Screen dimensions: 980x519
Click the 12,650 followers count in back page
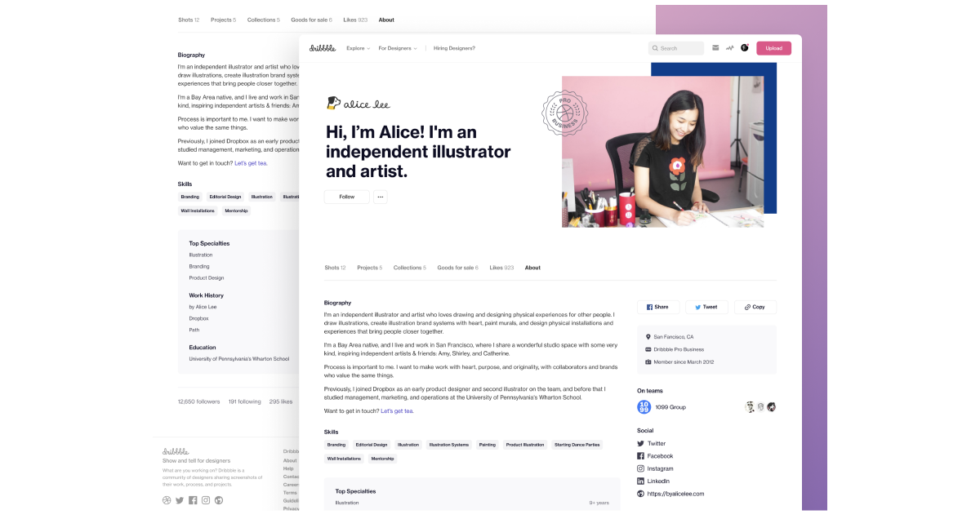click(199, 401)
